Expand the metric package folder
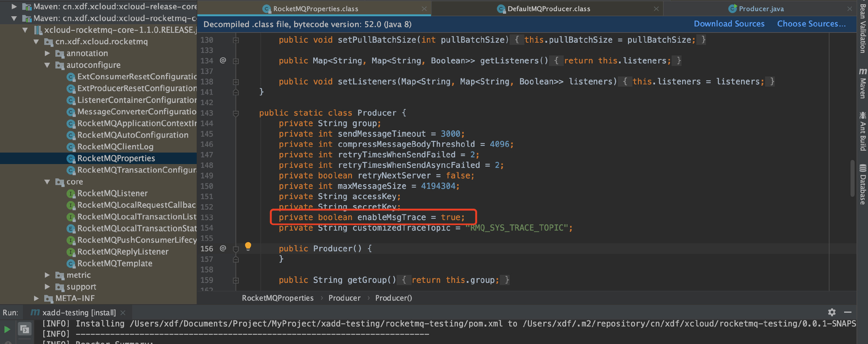The width and height of the screenshot is (868, 344). pos(47,275)
